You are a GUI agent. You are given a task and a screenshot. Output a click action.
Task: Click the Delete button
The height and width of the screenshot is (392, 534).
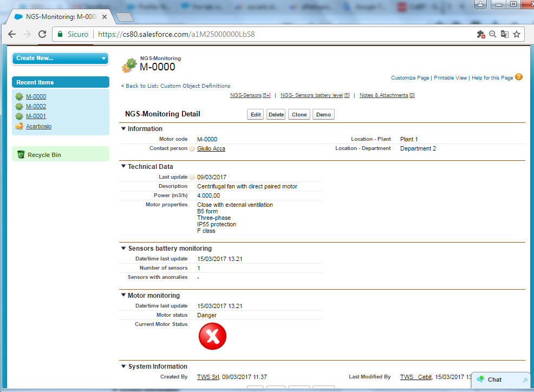[x=276, y=114]
